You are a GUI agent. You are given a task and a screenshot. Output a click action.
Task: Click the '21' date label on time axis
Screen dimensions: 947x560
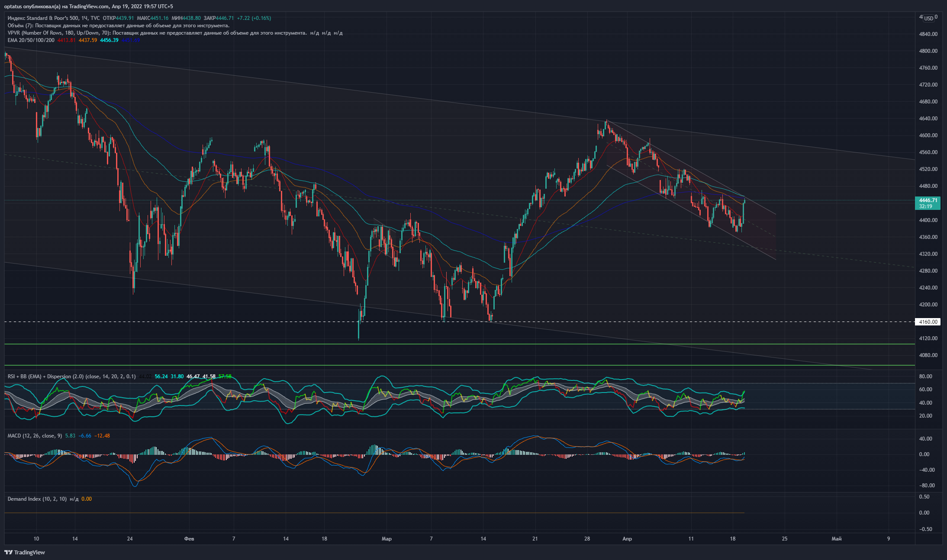[x=535, y=539]
